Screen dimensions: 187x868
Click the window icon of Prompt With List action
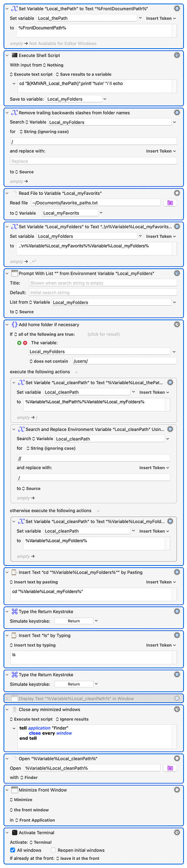click(14, 273)
